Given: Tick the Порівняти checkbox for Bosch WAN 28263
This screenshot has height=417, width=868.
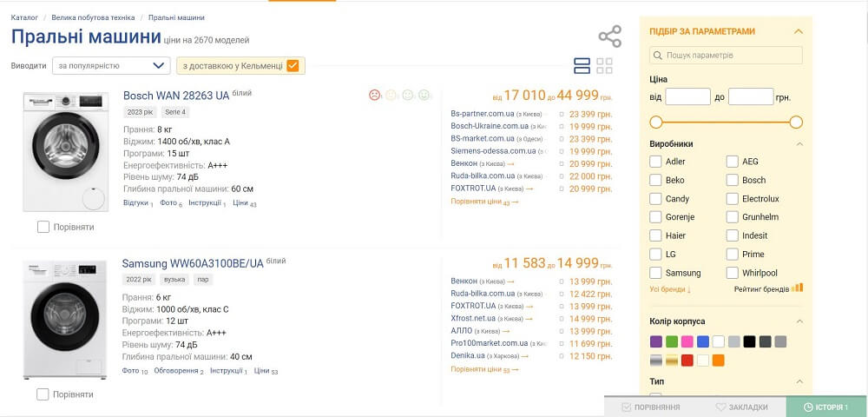Looking at the screenshot, I should pos(43,227).
